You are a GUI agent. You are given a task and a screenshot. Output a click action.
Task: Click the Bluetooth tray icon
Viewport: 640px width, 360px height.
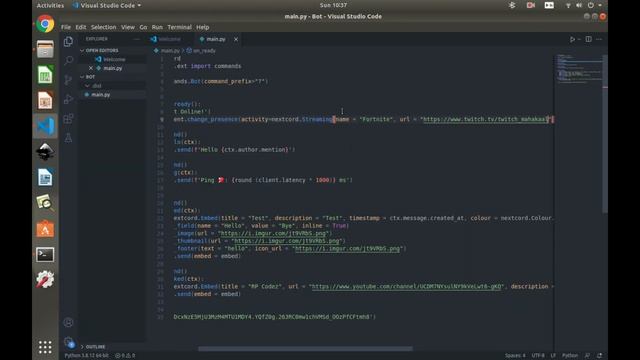tap(512, 5)
